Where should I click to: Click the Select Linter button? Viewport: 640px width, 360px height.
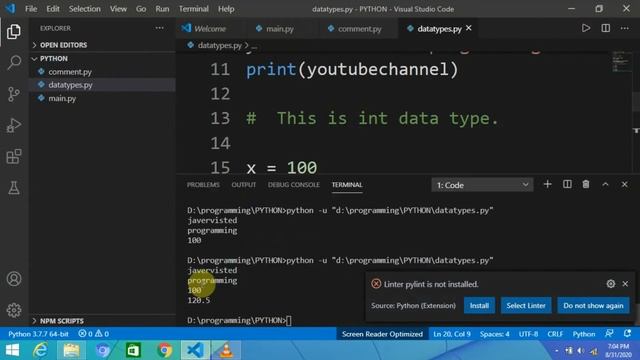point(526,305)
